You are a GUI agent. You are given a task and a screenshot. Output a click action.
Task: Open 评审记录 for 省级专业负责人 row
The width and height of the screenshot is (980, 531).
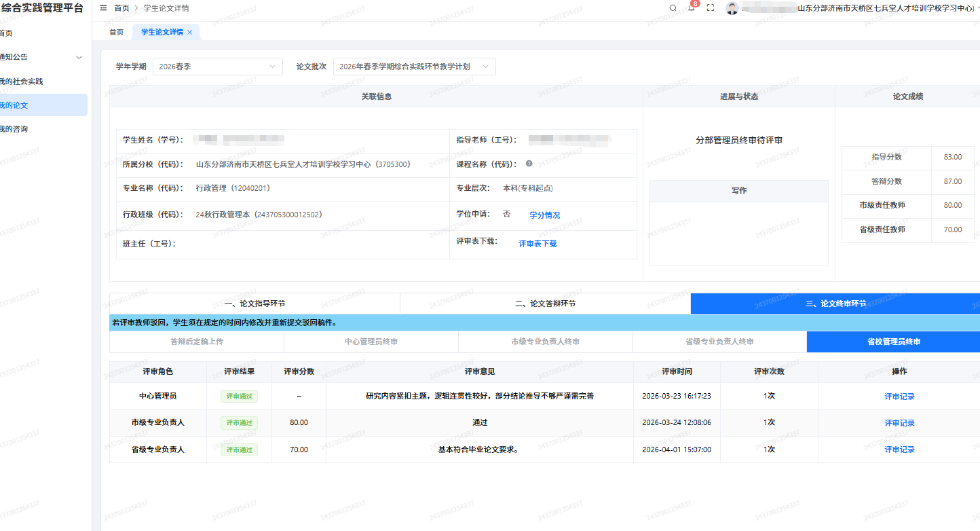point(899,450)
